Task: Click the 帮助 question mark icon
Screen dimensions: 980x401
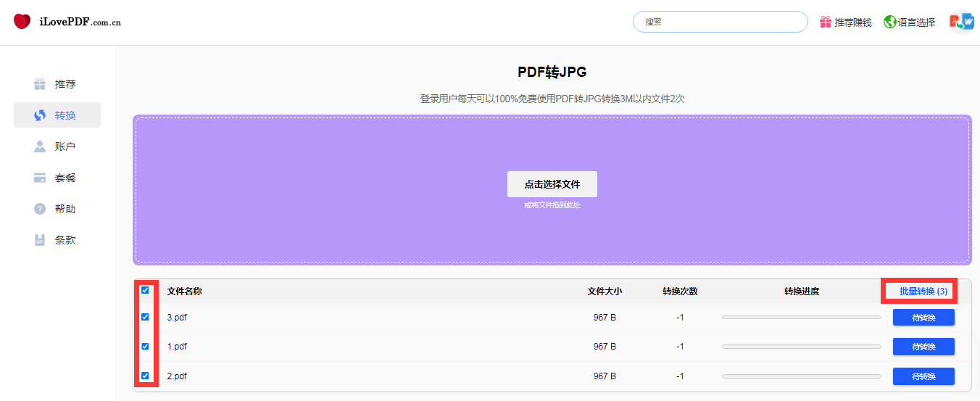Action: tap(40, 209)
